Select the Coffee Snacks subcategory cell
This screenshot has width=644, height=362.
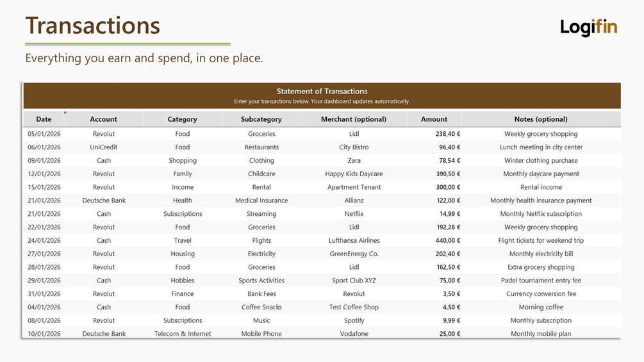click(261, 307)
